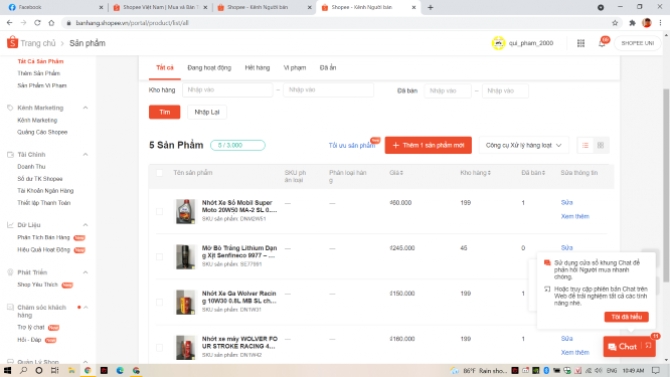Open Task View on the taskbar
Viewport: 670px width, 377px height.
point(55,371)
